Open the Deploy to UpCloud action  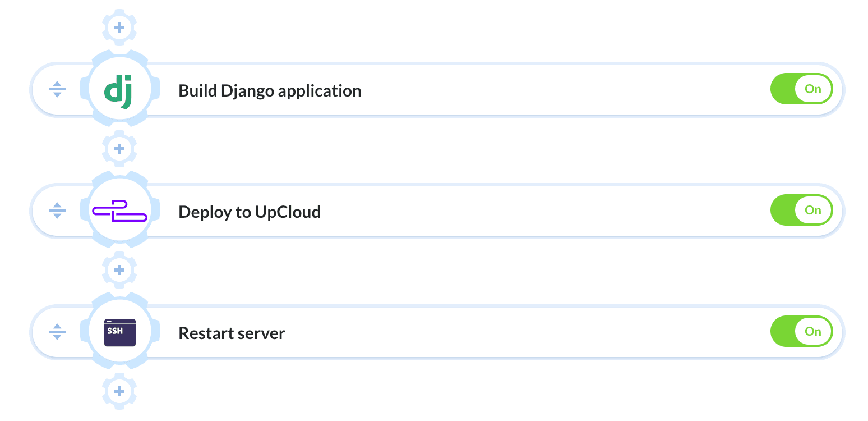coord(250,212)
